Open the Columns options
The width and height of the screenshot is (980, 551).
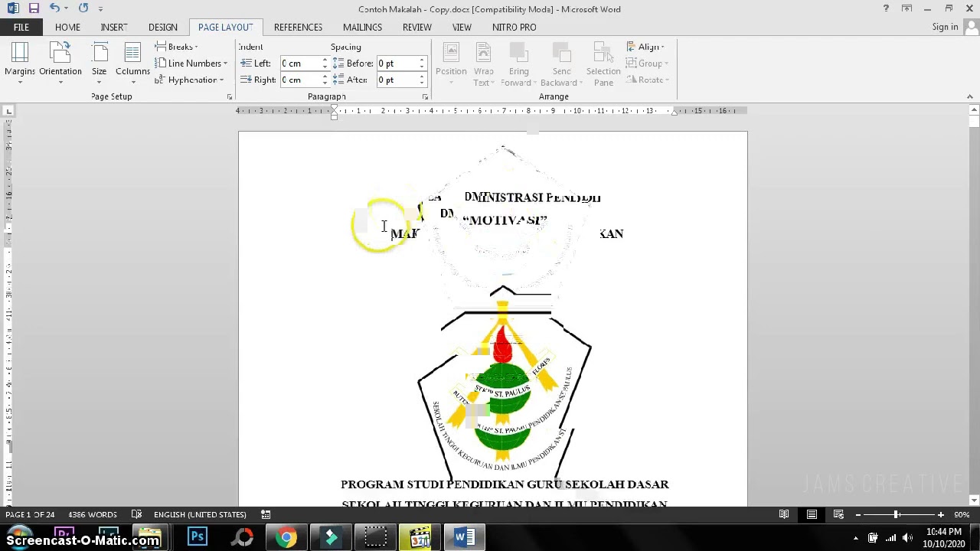pyautogui.click(x=132, y=64)
